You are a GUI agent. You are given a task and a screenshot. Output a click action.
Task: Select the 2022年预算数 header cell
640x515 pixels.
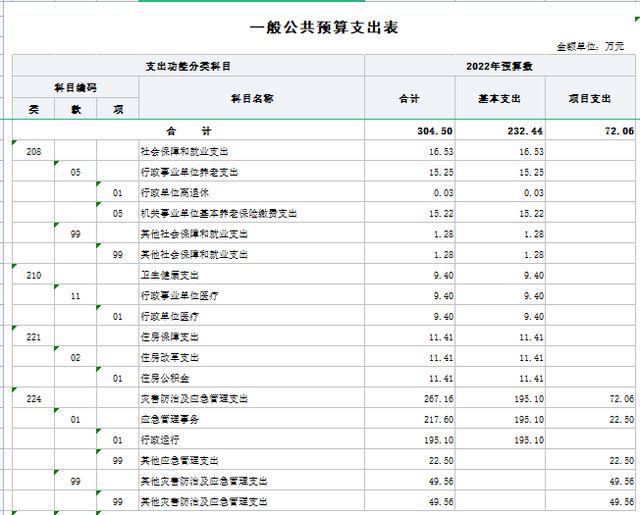pos(501,66)
